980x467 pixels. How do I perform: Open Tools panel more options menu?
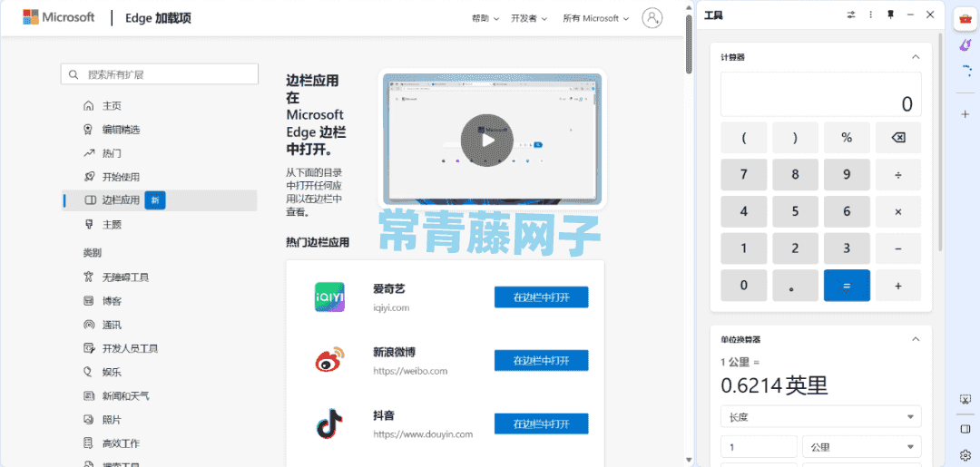(x=870, y=15)
